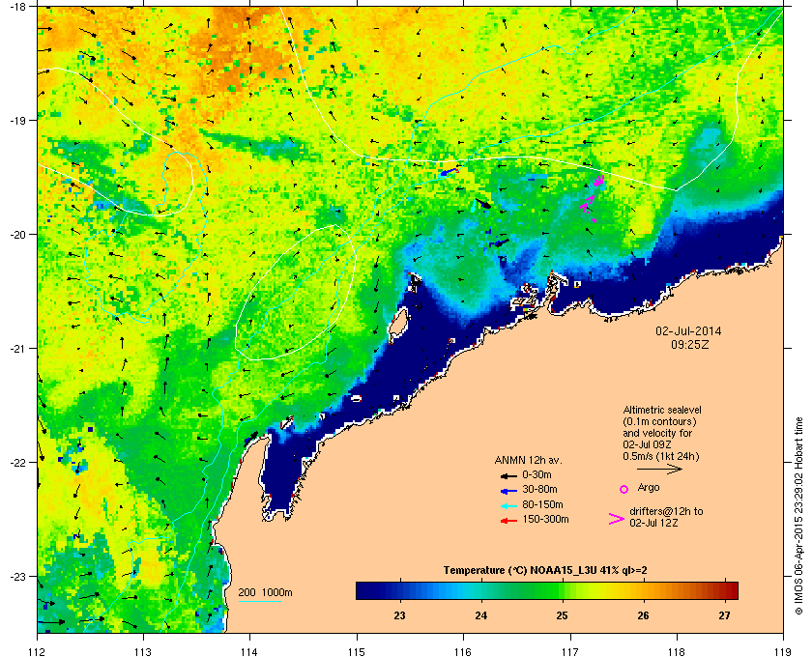This screenshot has width=812, height=657.
Task: Click the magenta Argo circle symbol
Action: tap(624, 489)
